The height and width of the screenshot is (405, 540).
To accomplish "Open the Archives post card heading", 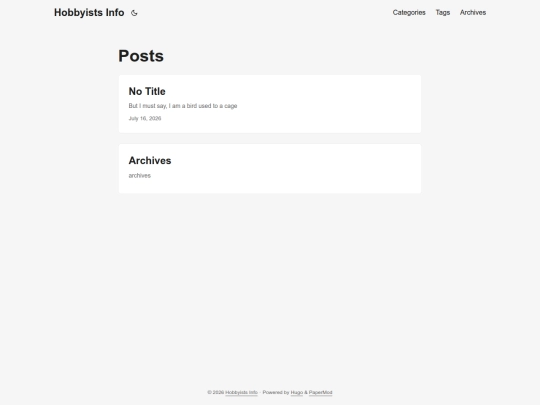I will click(150, 160).
